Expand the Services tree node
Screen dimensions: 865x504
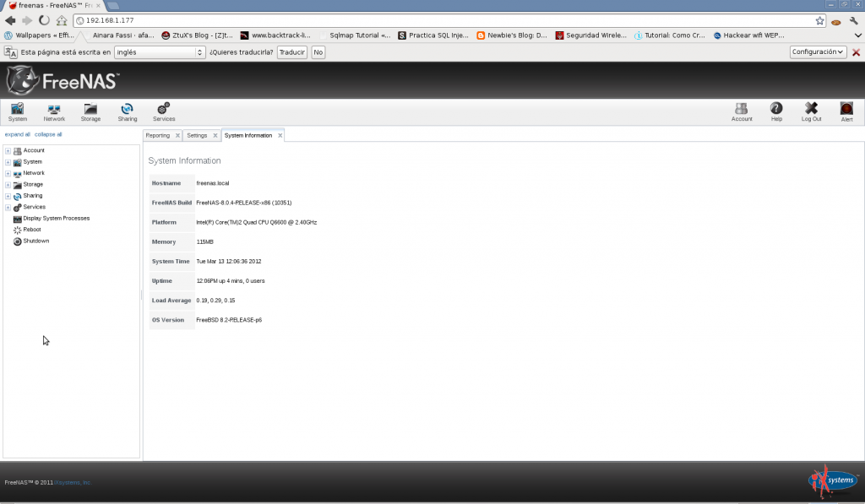pos(8,208)
